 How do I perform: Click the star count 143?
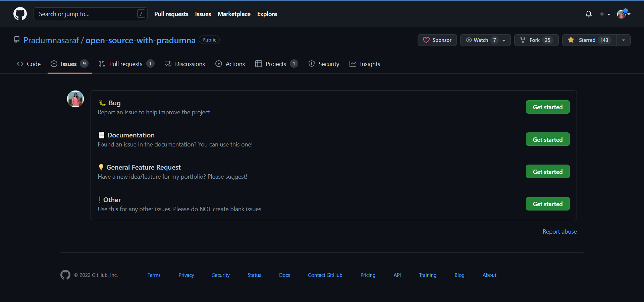[604, 40]
